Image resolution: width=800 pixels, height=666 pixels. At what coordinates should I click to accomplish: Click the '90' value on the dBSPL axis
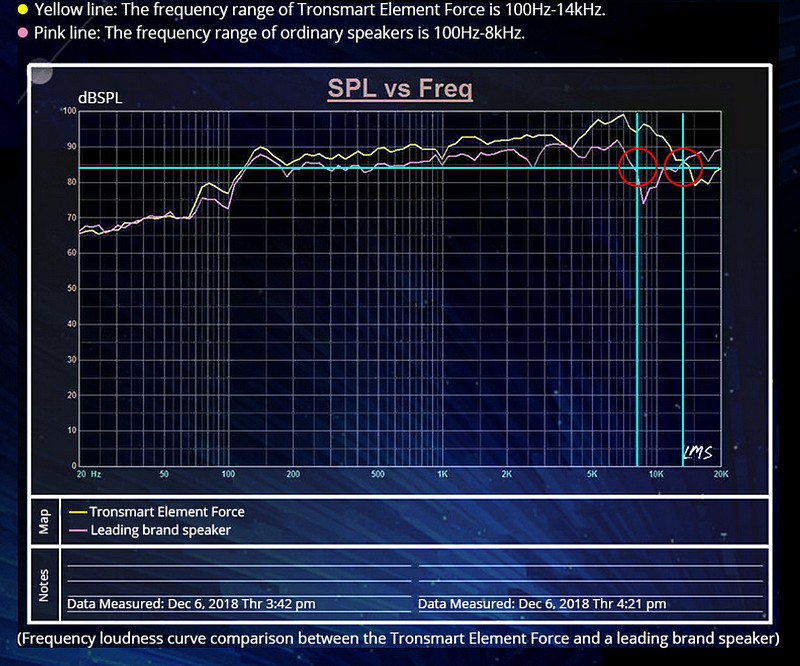coord(71,146)
